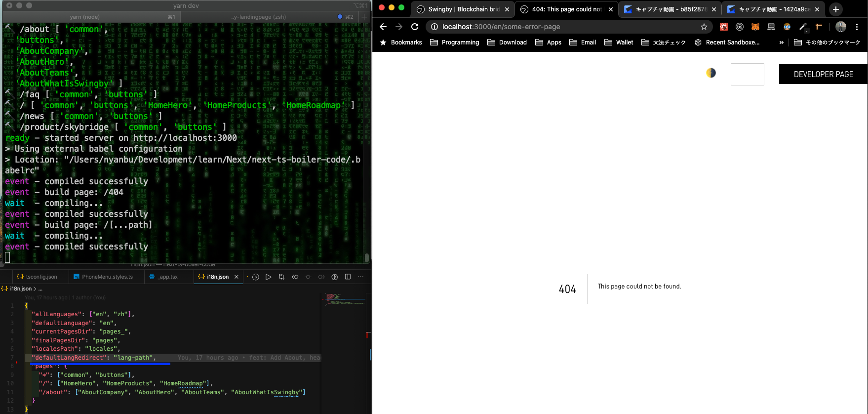
Task: Open the orange T-shaped extension icon
Action: 819,27
